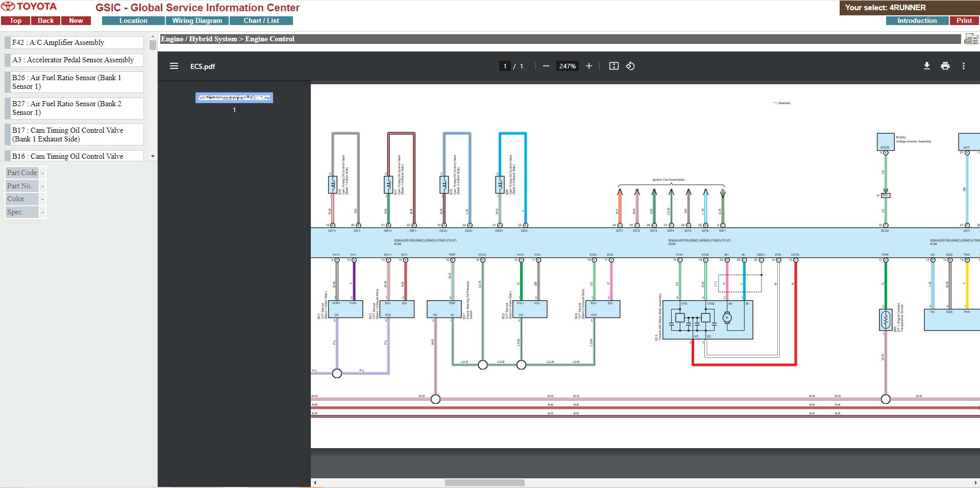Select B27 Air Fuel Ratio Sensor Bank 2

click(75, 108)
